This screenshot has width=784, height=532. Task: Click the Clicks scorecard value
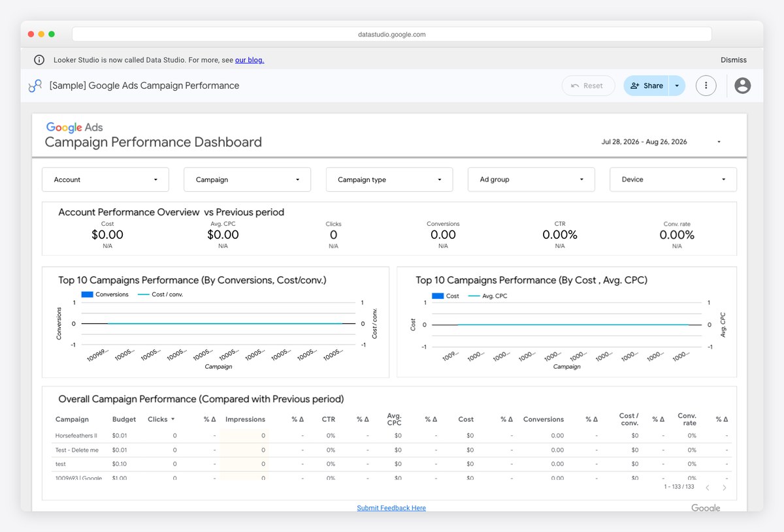pyautogui.click(x=333, y=235)
